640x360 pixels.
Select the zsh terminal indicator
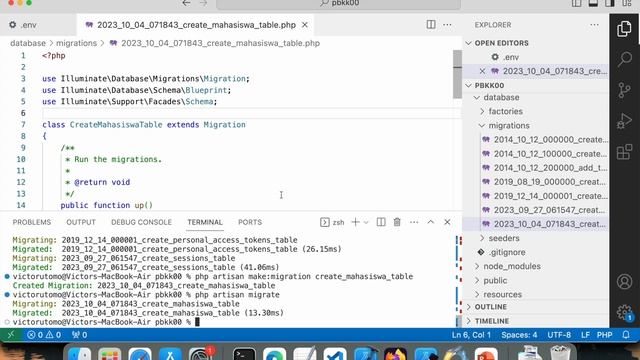(x=332, y=222)
